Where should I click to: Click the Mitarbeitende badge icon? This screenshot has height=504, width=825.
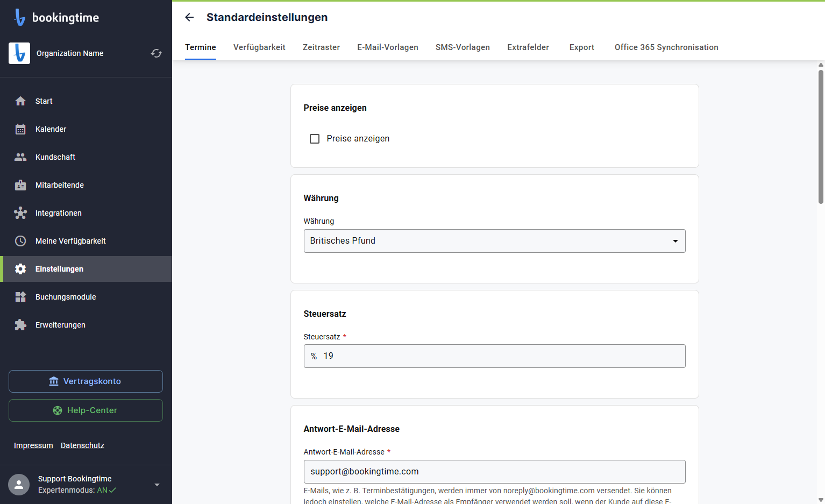[20, 185]
